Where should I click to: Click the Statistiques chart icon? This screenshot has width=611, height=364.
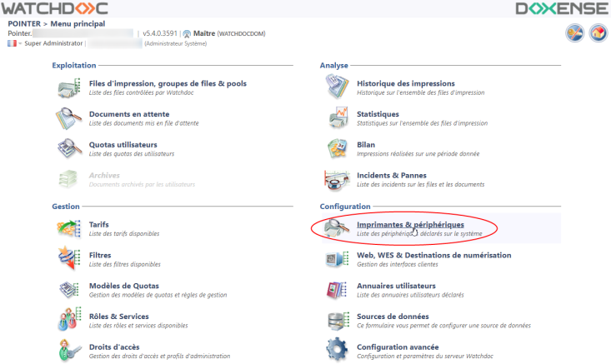336,118
